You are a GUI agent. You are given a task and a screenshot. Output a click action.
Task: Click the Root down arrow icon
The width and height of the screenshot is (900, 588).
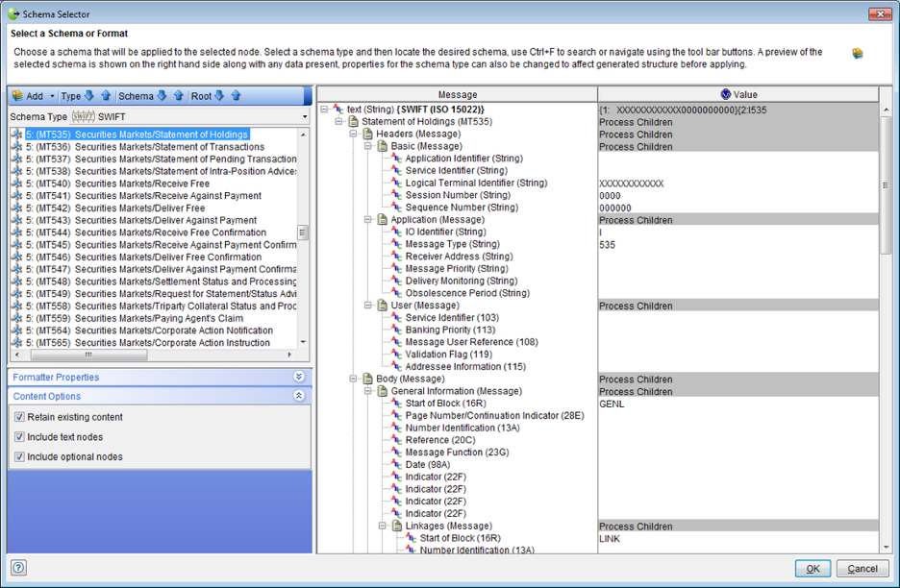220,96
